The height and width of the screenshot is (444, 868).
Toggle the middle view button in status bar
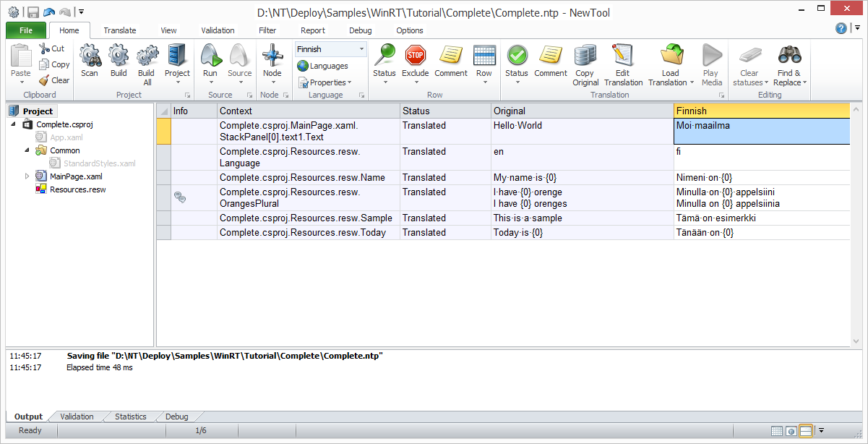click(791, 431)
